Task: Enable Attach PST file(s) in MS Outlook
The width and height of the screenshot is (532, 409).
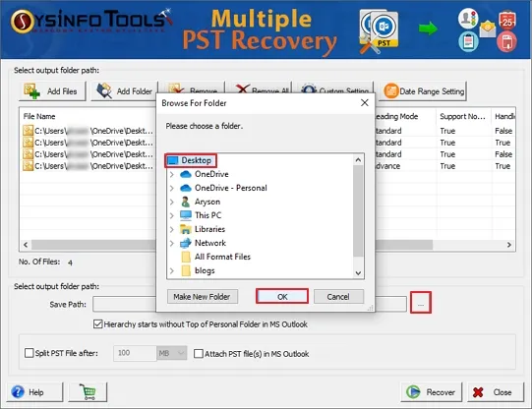Action: (x=199, y=354)
